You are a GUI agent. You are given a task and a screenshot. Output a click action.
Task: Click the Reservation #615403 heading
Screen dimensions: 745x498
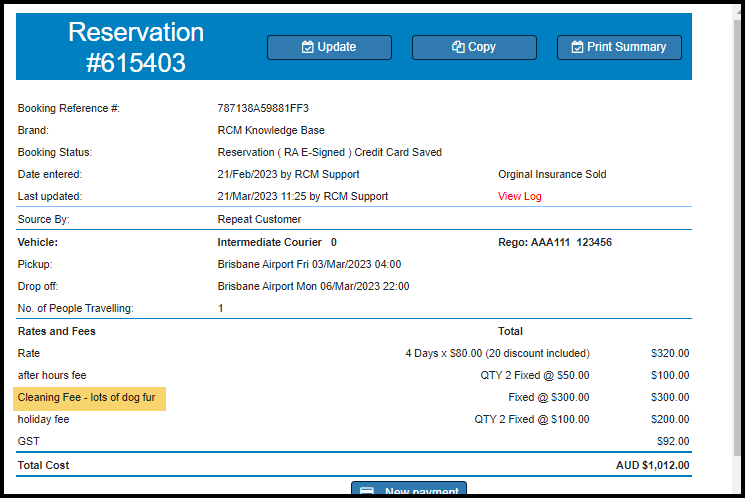click(135, 47)
